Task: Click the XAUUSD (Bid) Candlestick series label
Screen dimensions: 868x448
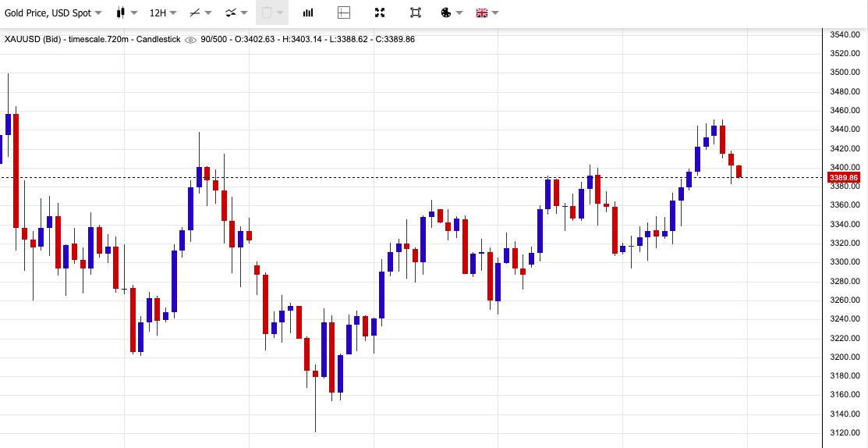Action: coord(92,39)
